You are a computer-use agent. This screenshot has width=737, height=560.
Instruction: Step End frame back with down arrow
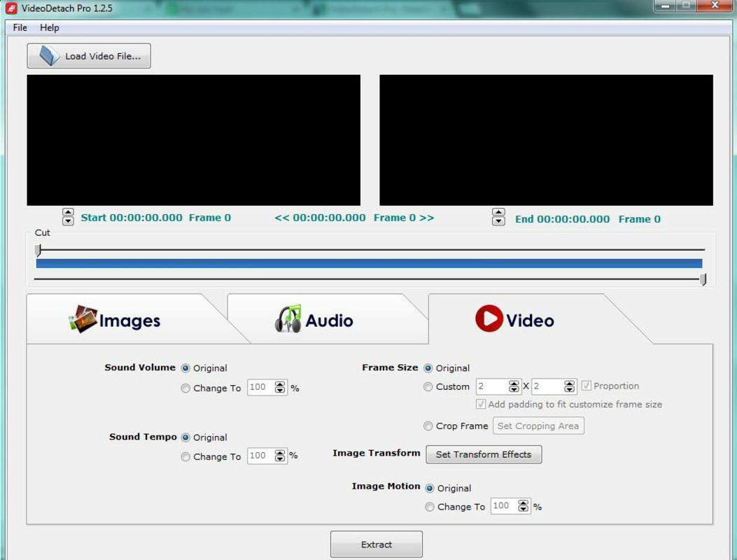point(498,221)
